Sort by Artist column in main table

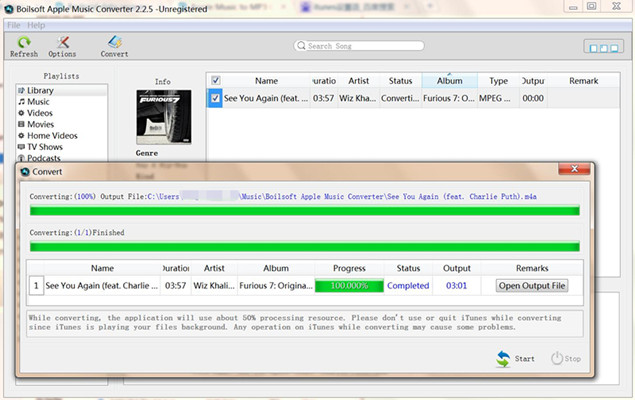click(x=358, y=81)
